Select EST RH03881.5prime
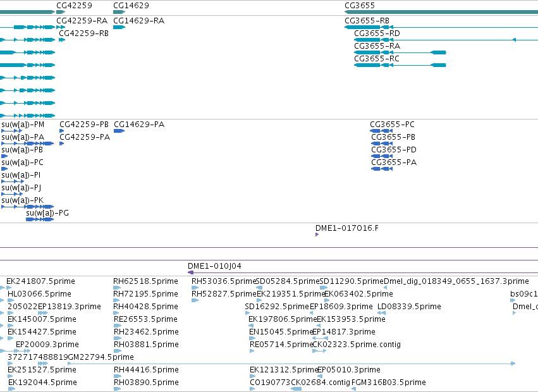Image resolution: width=538 pixels, height=392 pixels. [x=146, y=345]
